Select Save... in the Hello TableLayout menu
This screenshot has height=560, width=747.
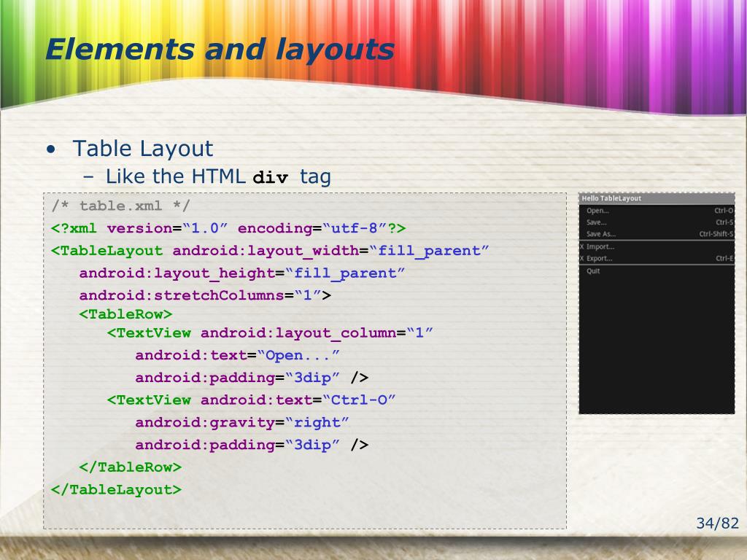click(596, 222)
